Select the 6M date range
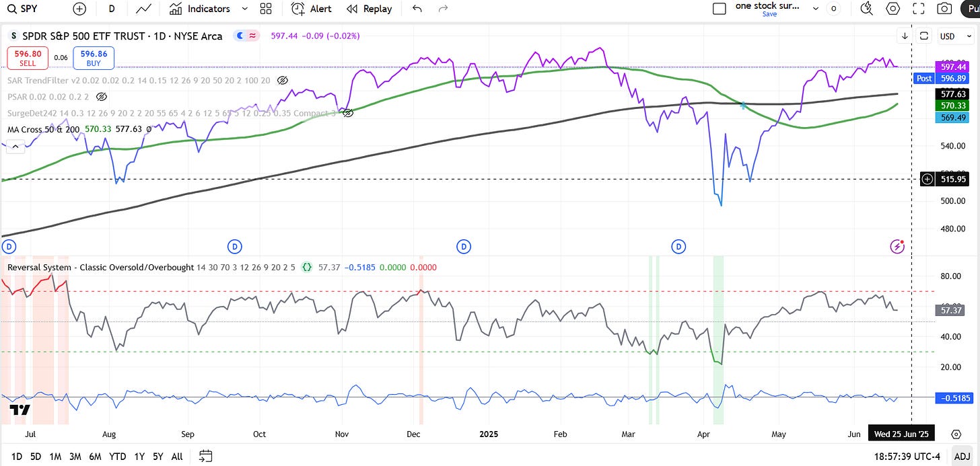The image size is (980, 466). pos(95,457)
